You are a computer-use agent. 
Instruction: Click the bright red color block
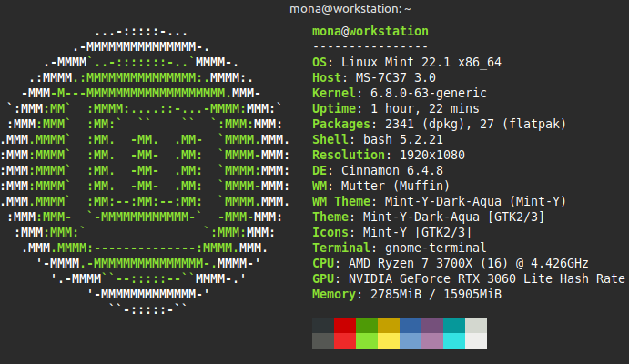click(x=345, y=340)
